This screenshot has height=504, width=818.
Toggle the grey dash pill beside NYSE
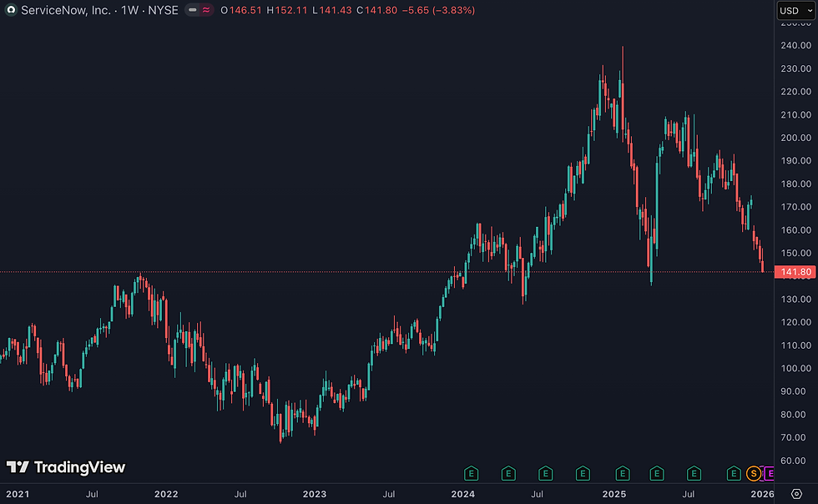click(x=193, y=10)
